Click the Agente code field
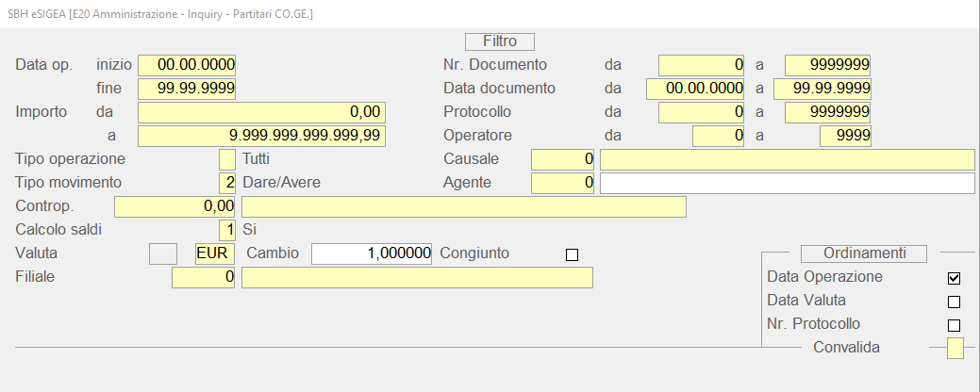The image size is (980, 392). click(563, 183)
